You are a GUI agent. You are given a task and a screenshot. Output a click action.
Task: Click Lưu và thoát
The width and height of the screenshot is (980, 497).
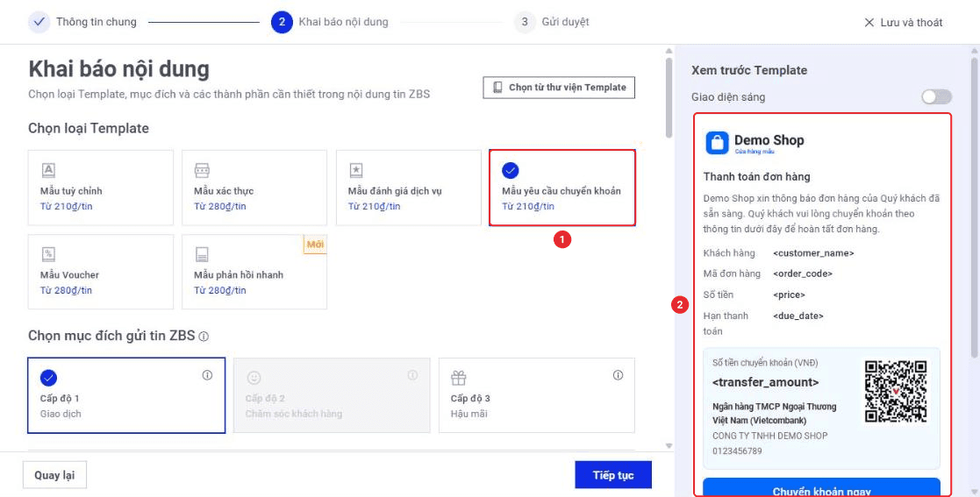coord(903,23)
